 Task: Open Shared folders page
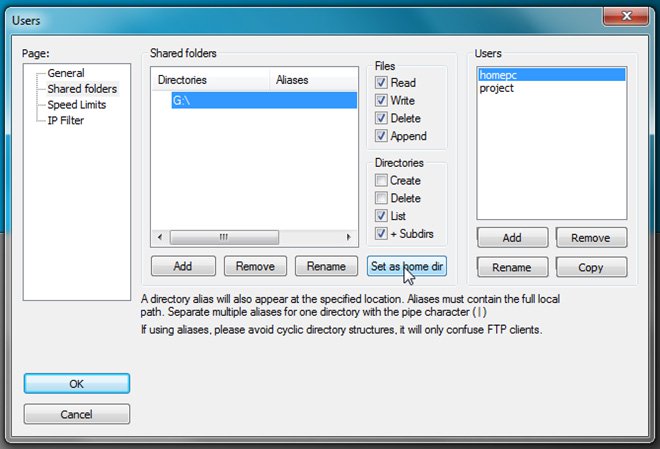tap(82, 89)
